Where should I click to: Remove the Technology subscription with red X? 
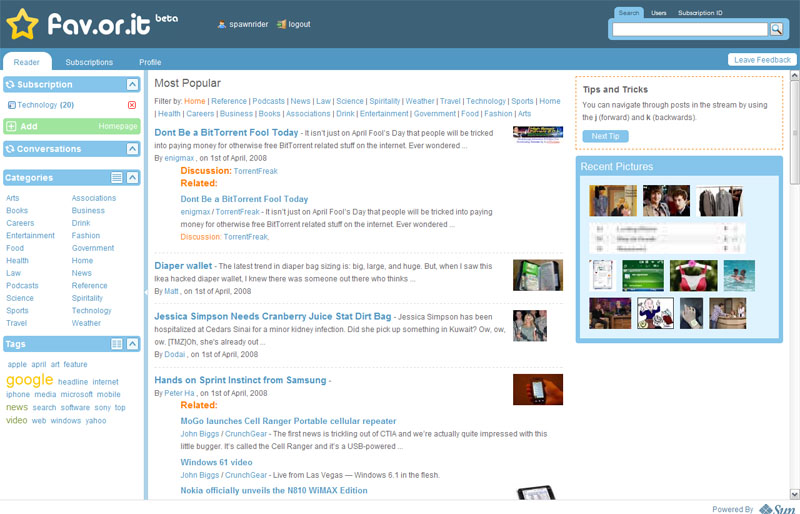coord(132,105)
